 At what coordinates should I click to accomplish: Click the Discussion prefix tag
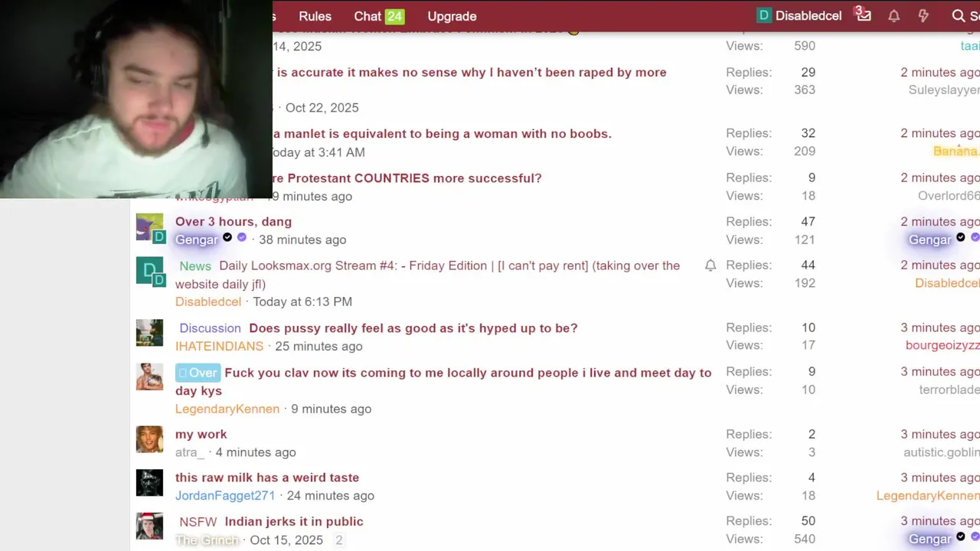pyautogui.click(x=210, y=328)
